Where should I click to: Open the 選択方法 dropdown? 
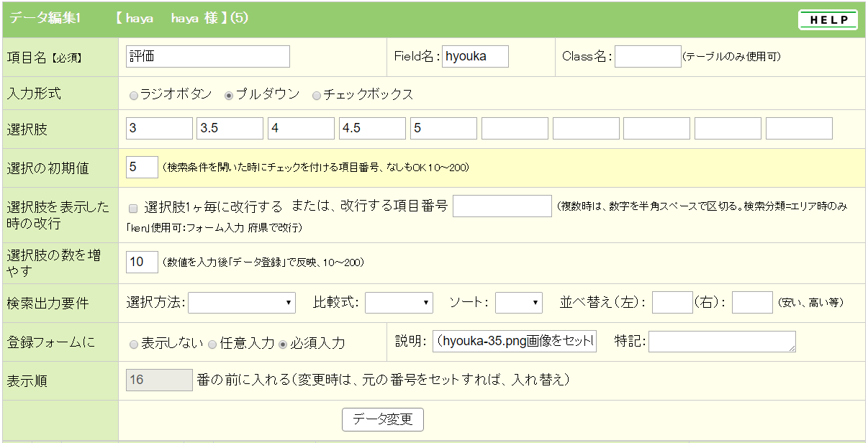[241, 303]
